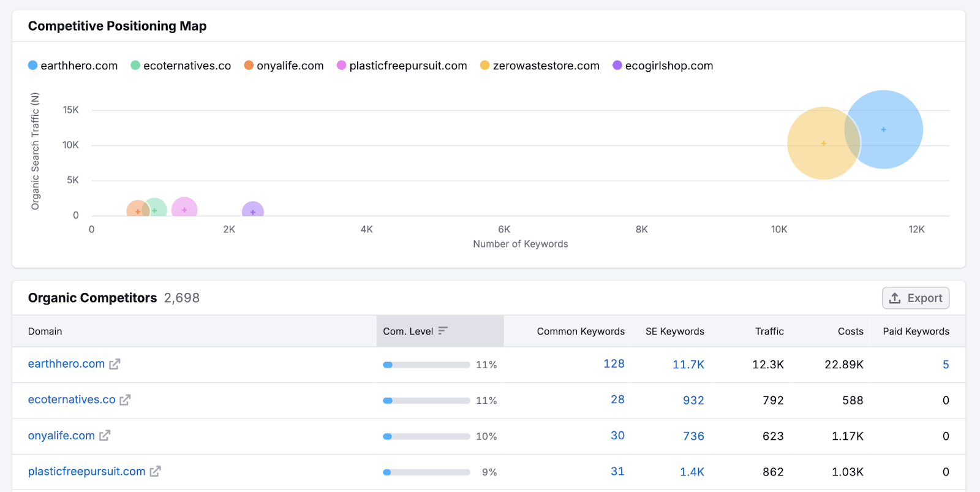Click the upload icon on Export button
Viewport: 980px width, 492px height.
click(x=895, y=298)
